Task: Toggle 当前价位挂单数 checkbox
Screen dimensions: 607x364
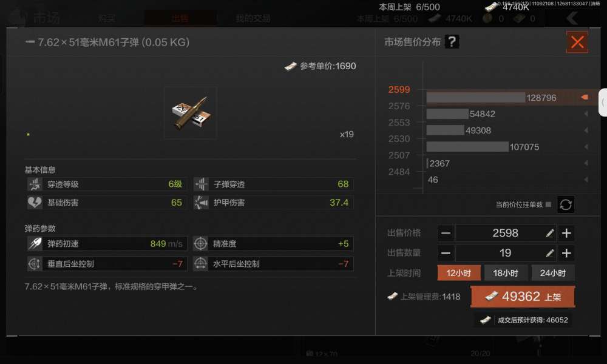Action: [548, 204]
